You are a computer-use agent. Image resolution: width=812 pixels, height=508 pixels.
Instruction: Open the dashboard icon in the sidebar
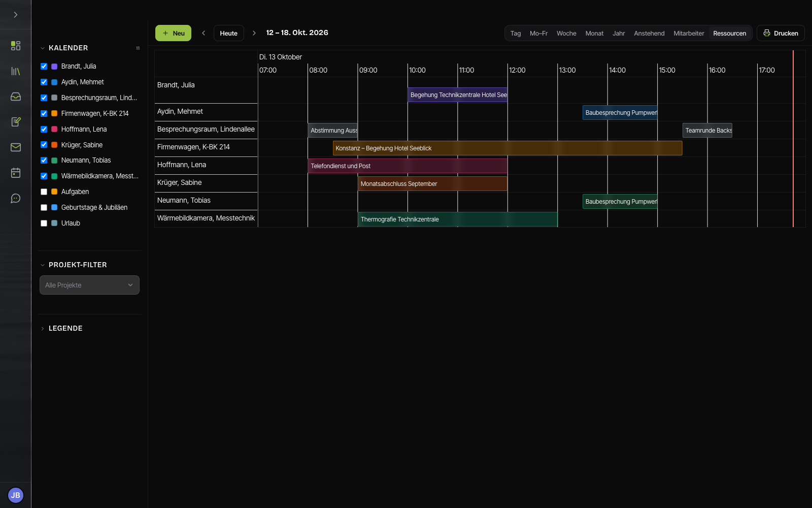tap(16, 46)
